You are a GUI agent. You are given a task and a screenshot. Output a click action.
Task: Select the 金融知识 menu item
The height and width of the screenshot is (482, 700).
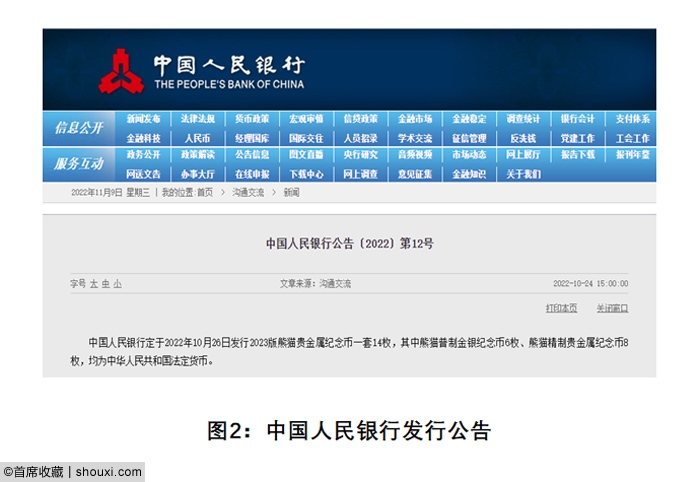point(469,174)
